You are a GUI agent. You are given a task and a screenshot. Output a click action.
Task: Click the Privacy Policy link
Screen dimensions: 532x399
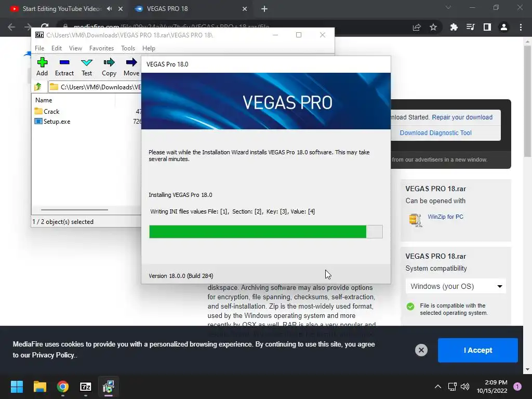coord(53,355)
